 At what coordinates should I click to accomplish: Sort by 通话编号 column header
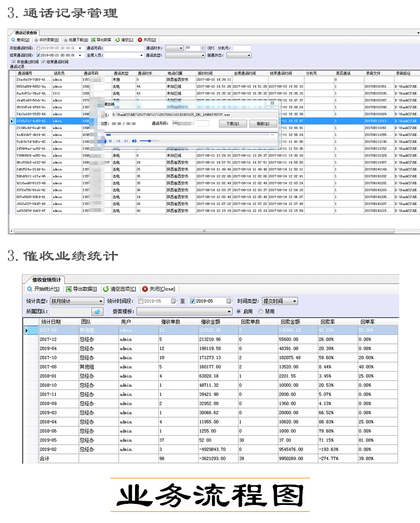(25, 73)
